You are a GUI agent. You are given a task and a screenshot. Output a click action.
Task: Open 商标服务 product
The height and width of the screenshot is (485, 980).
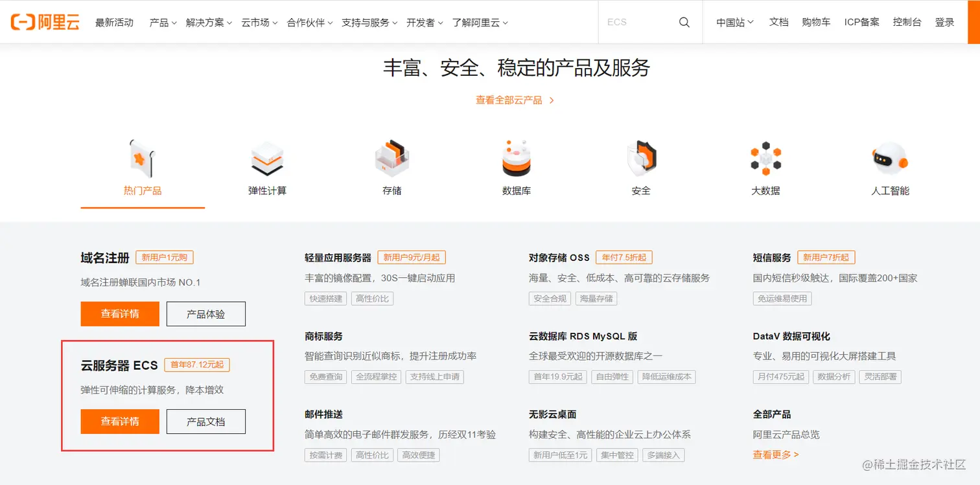click(x=323, y=337)
